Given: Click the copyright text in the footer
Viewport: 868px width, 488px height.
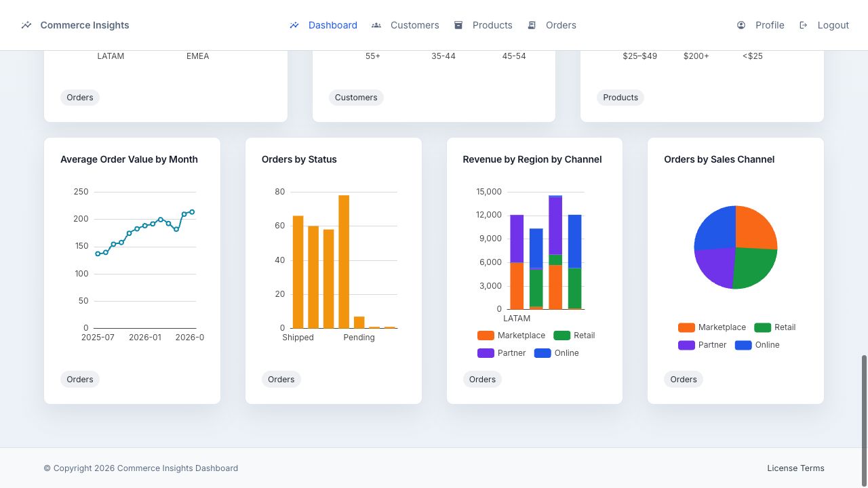Looking at the screenshot, I should 141,468.
